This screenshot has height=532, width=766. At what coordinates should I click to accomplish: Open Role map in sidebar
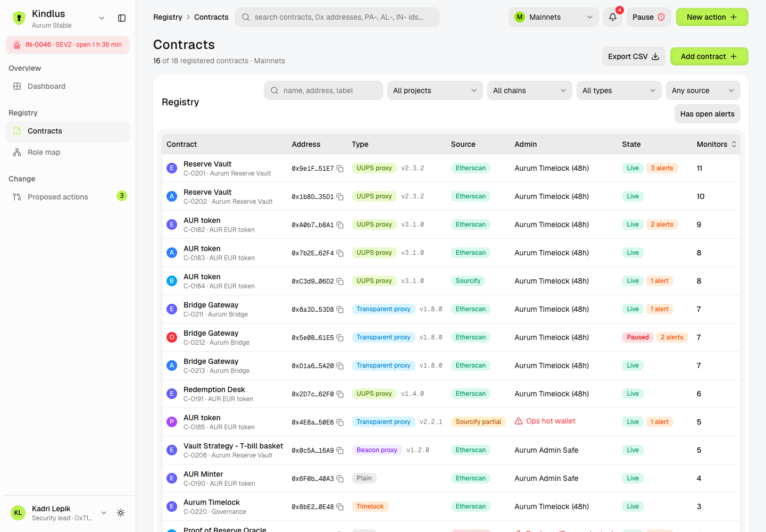pos(68,152)
